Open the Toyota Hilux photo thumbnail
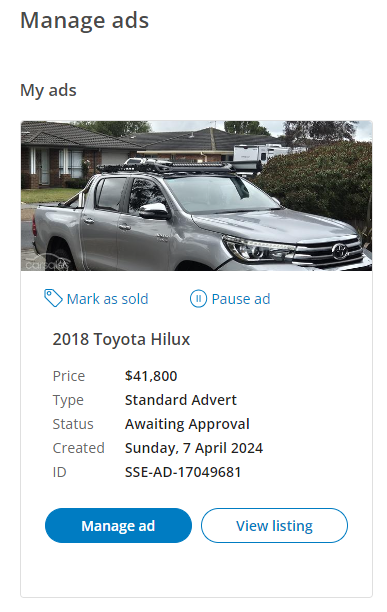Viewport: 387px width, 612px height. (196, 196)
